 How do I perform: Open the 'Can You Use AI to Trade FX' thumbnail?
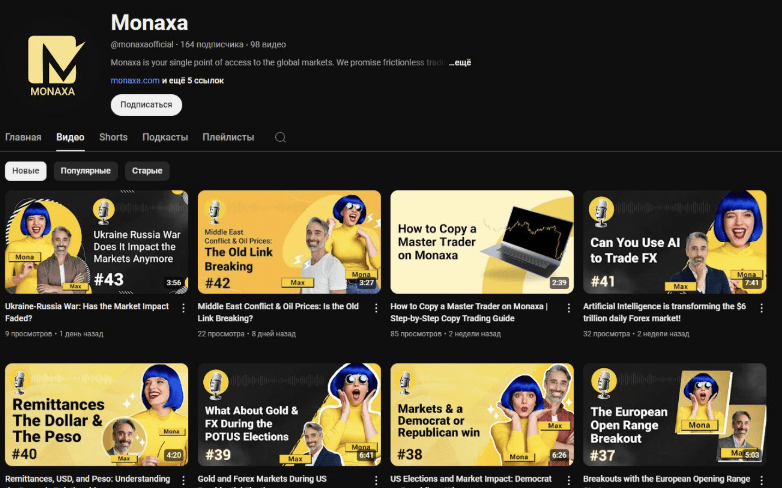[675, 242]
